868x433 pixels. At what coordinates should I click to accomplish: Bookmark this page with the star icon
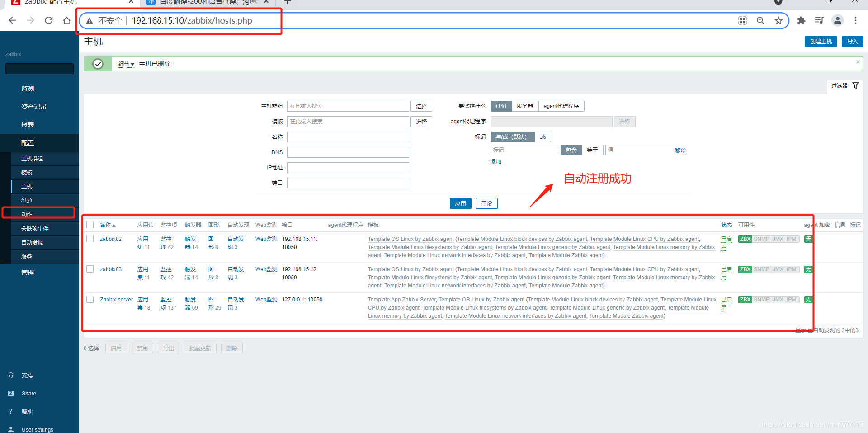[778, 20]
